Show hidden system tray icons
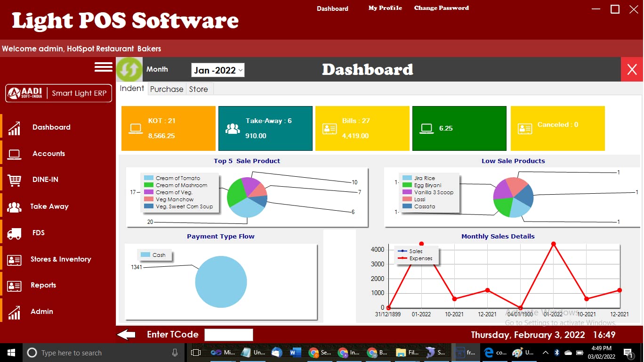 pos(545,353)
